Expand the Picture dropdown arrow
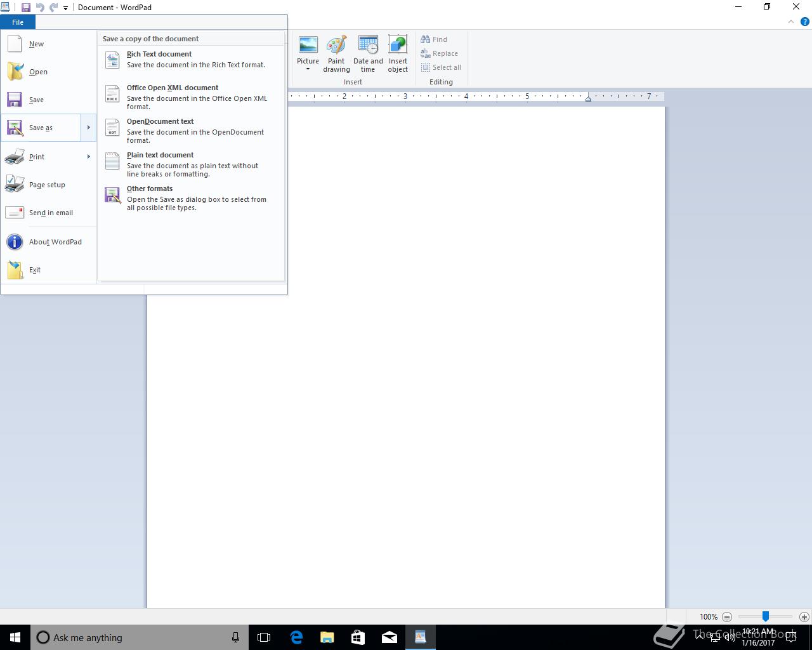This screenshot has width=812, height=650. point(308,69)
